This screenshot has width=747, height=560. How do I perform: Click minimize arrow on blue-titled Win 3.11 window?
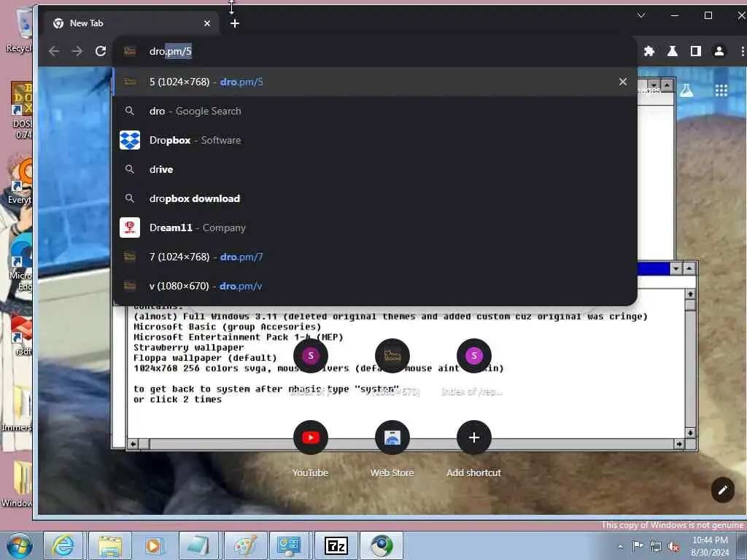tap(676, 268)
